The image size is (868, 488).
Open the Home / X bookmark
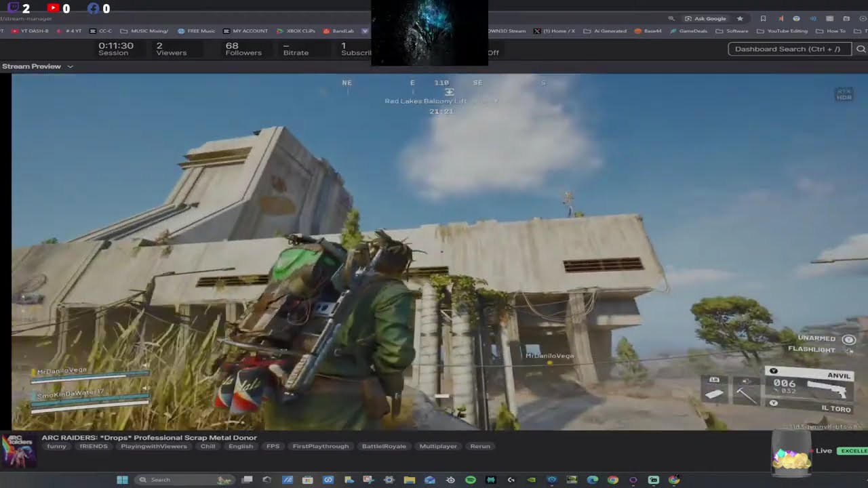[x=554, y=31]
